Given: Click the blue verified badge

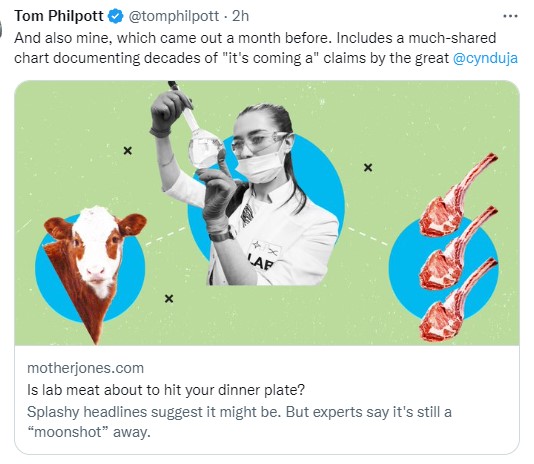Looking at the screenshot, I should pyautogui.click(x=115, y=16).
